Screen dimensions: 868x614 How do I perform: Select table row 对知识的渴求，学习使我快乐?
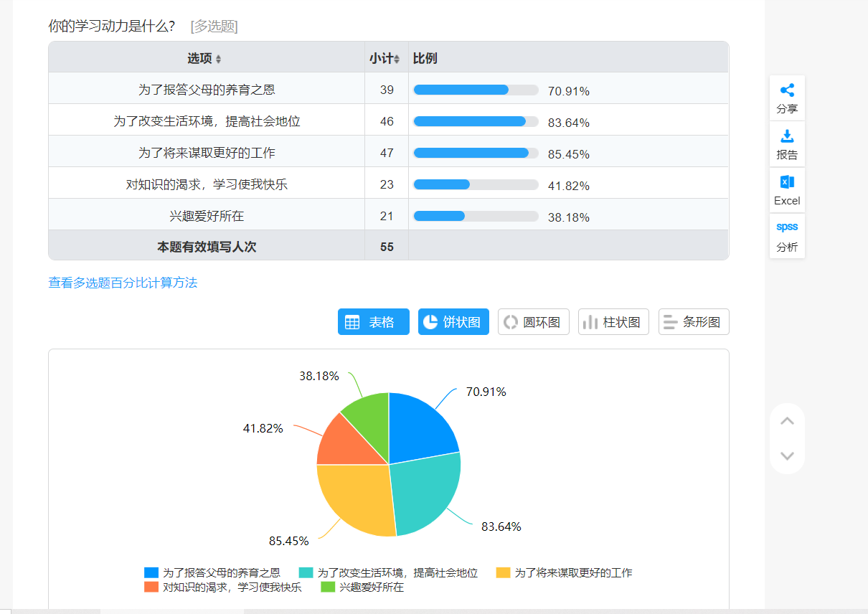coord(388,184)
